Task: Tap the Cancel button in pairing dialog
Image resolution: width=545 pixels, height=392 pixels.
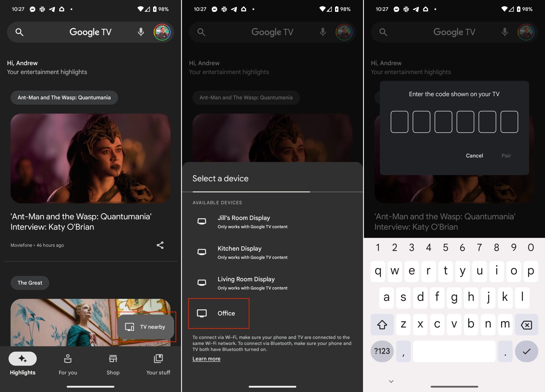Action: click(x=473, y=155)
